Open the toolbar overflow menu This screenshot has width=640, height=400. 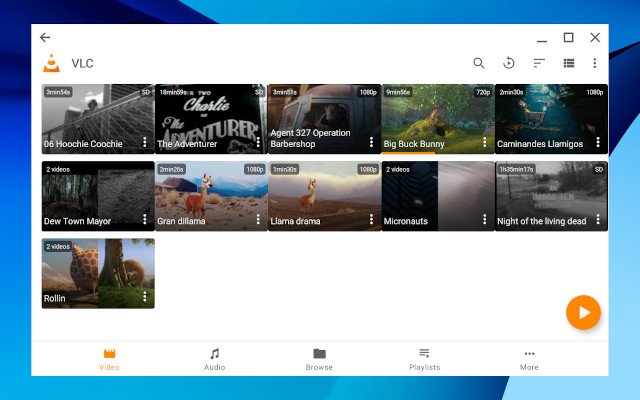(595, 63)
